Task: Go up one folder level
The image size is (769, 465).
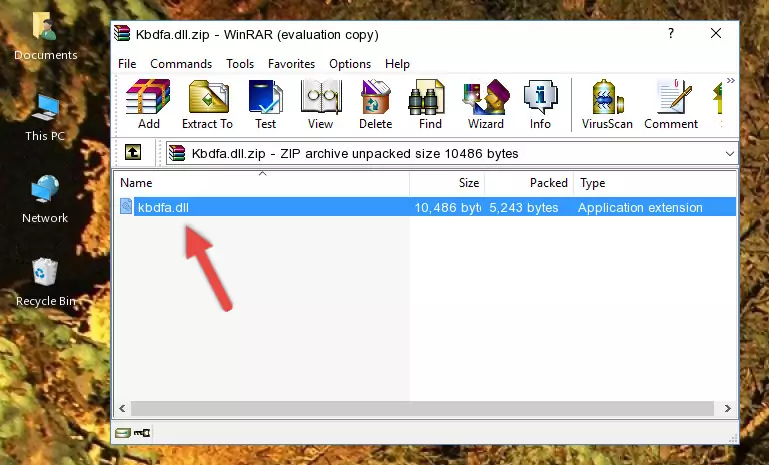Action: (x=133, y=153)
